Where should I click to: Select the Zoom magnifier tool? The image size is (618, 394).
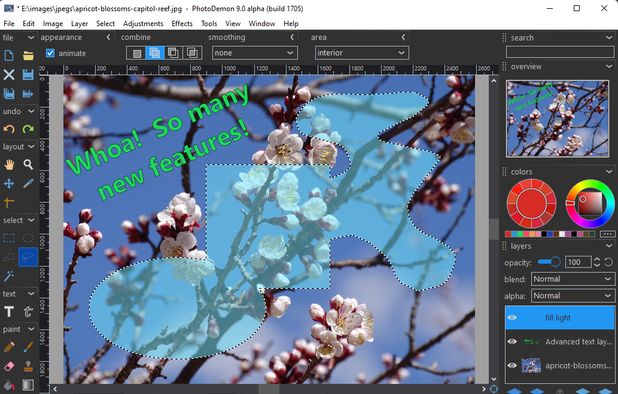(x=28, y=164)
